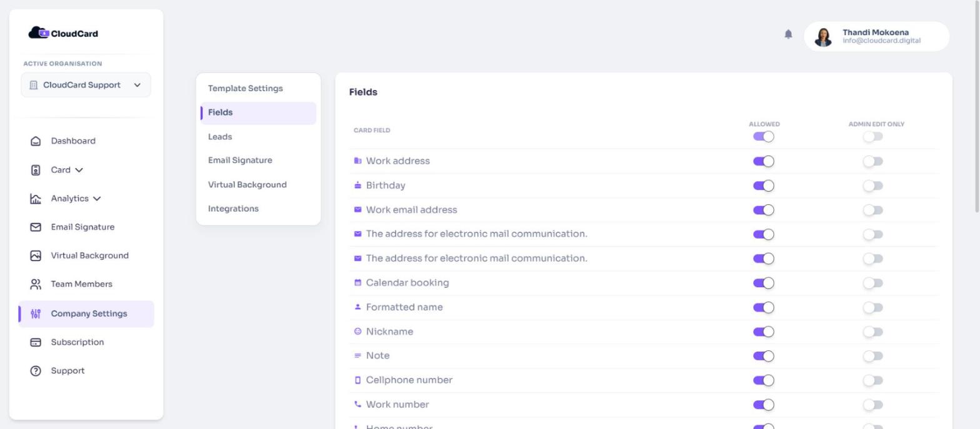Image resolution: width=980 pixels, height=429 pixels.
Task: Click the Calendar booking calendar icon
Action: (x=357, y=283)
